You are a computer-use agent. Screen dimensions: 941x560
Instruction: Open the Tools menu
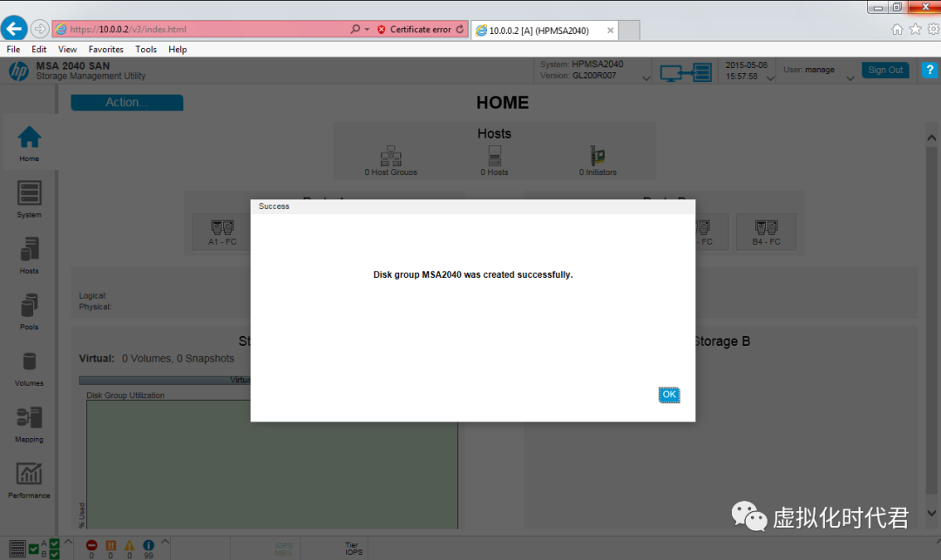[x=146, y=49]
